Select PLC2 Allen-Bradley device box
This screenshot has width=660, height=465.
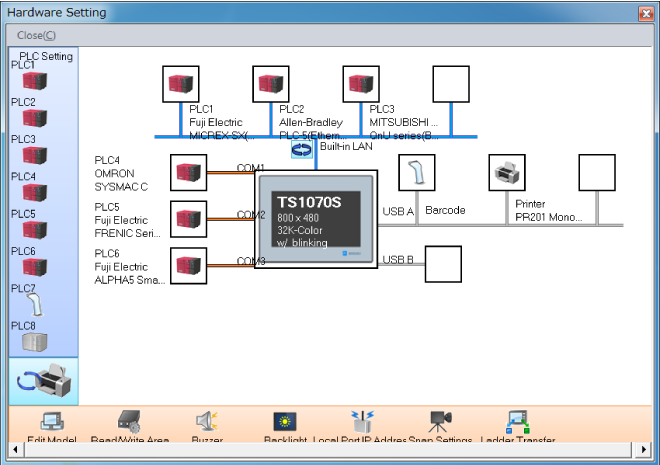coord(271,84)
